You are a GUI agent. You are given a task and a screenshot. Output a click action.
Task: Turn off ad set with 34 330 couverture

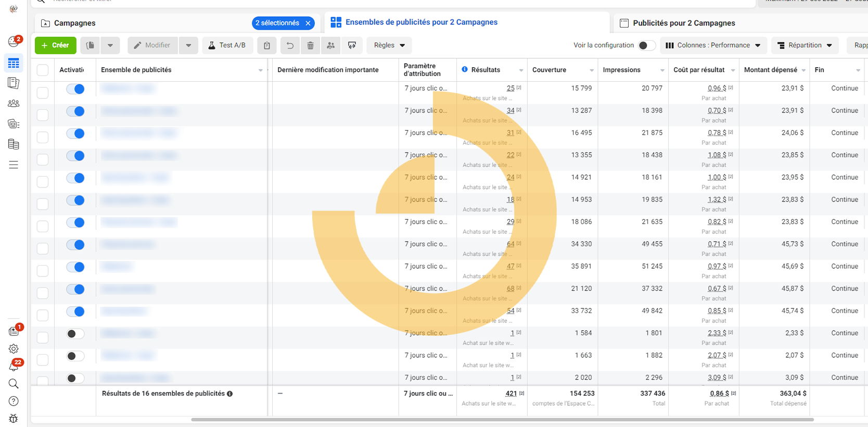click(x=75, y=245)
